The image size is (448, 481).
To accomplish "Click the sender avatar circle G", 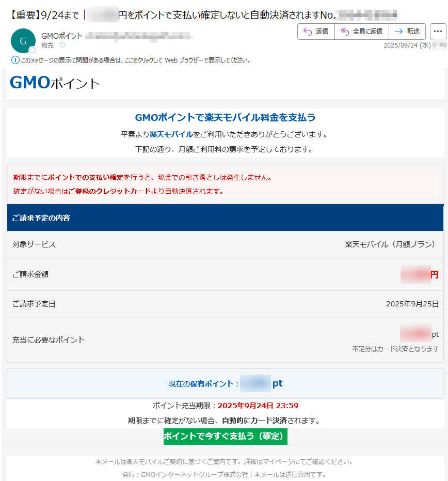I will pos(23,41).
